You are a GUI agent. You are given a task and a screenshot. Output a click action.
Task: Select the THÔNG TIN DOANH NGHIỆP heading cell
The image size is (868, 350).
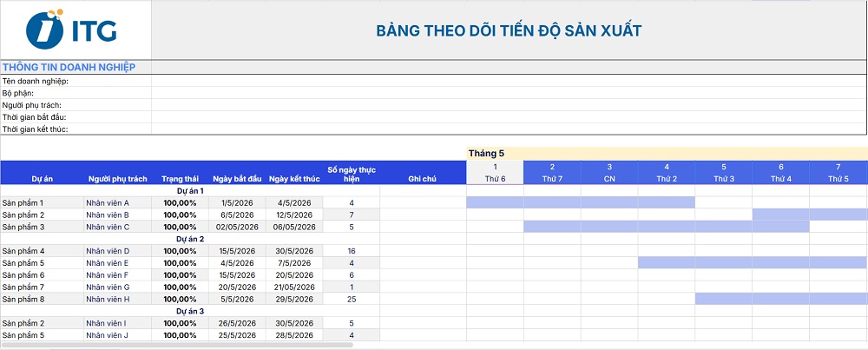(76, 68)
